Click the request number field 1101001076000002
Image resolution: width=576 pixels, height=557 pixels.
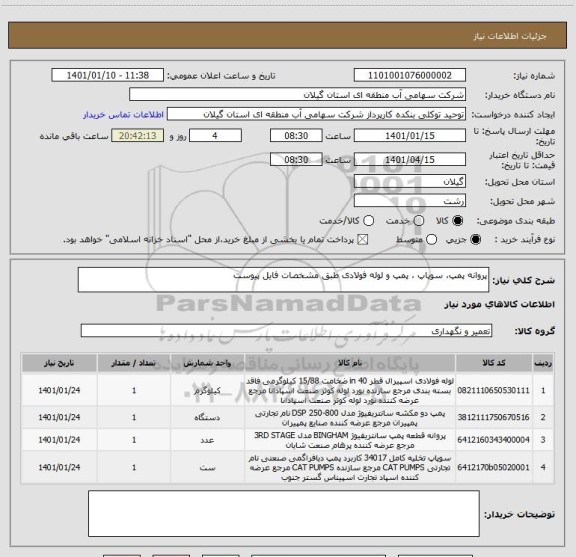410,75
